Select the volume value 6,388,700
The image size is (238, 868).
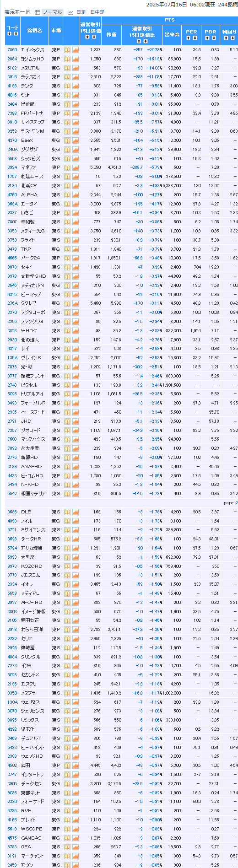coord(172,186)
